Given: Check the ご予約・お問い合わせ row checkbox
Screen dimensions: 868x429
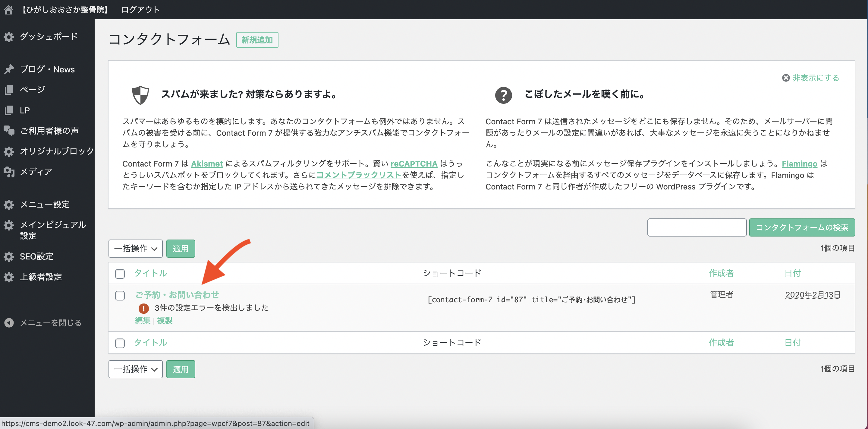Looking at the screenshot, I should [120, 295].
